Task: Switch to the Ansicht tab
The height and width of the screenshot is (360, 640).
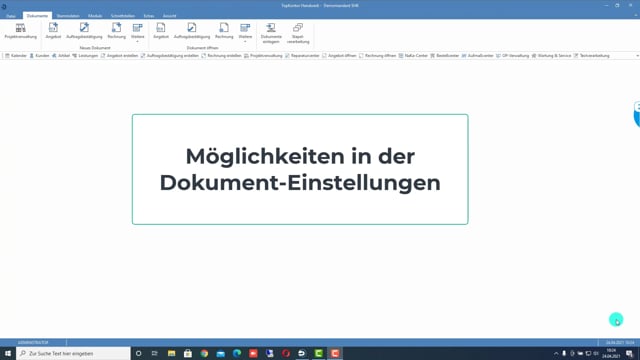Action: click(169, 16)
